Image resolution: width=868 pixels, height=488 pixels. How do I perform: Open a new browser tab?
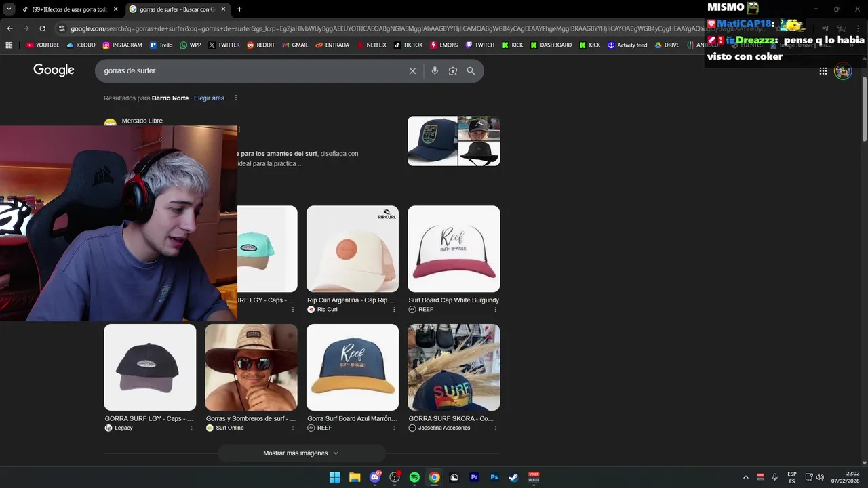click(239, 9)
